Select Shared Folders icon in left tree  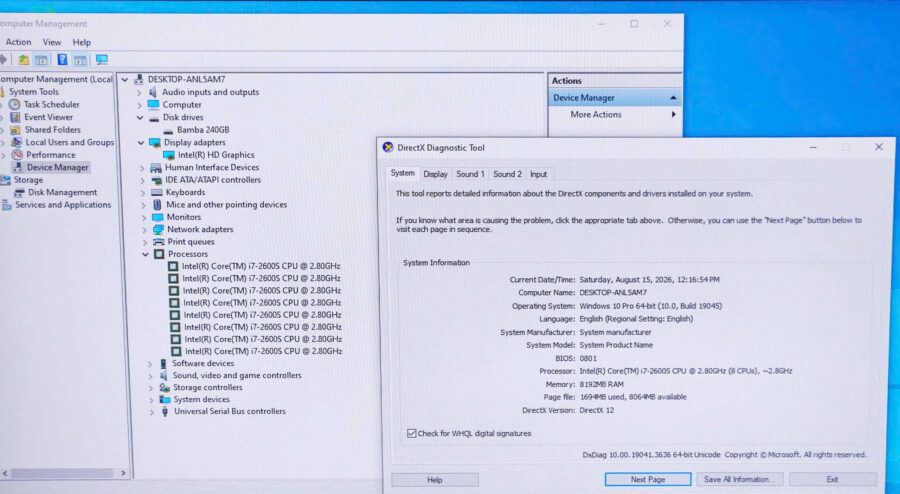click(15, 130)
